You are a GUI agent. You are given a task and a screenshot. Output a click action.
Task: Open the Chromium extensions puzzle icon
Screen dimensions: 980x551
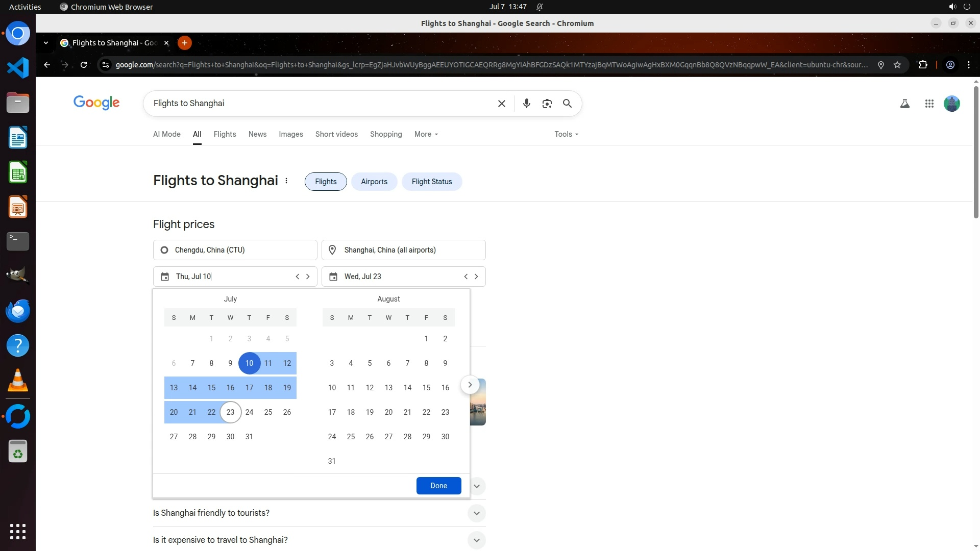pyautogui.click(x=923, y=65)
